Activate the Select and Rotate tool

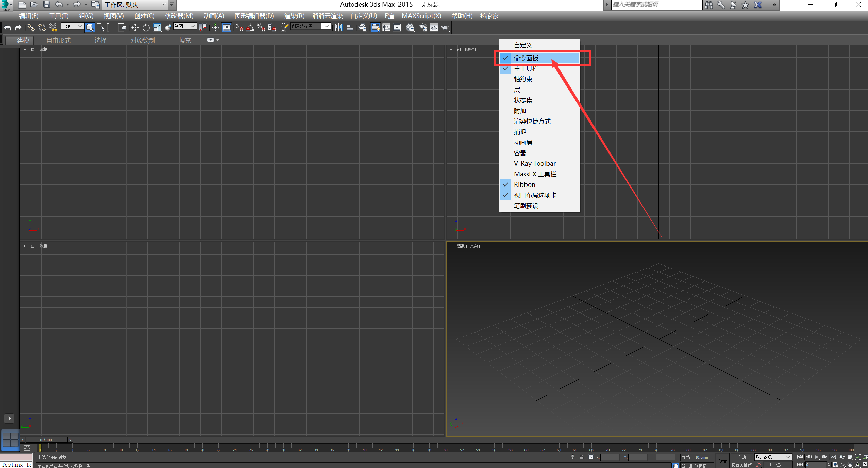(146, 28)
